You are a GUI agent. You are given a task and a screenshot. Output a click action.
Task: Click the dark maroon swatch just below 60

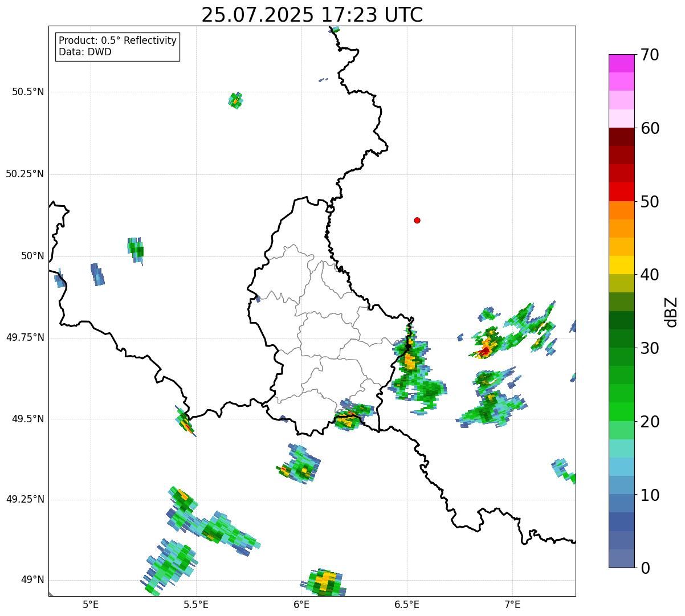pos(622,137)
